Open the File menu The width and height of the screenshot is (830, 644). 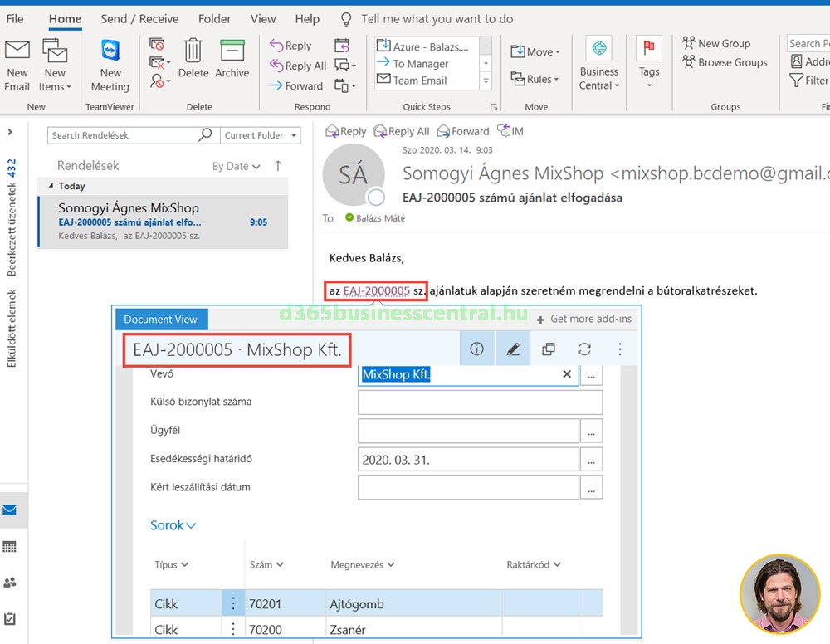click(x=15, y=19)
